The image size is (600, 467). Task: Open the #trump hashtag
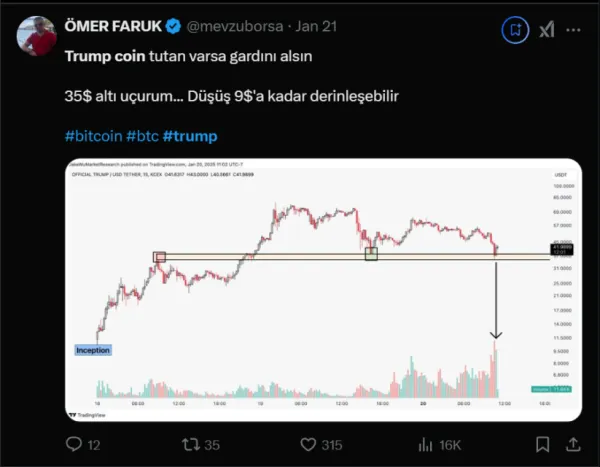tap(190, 136)
